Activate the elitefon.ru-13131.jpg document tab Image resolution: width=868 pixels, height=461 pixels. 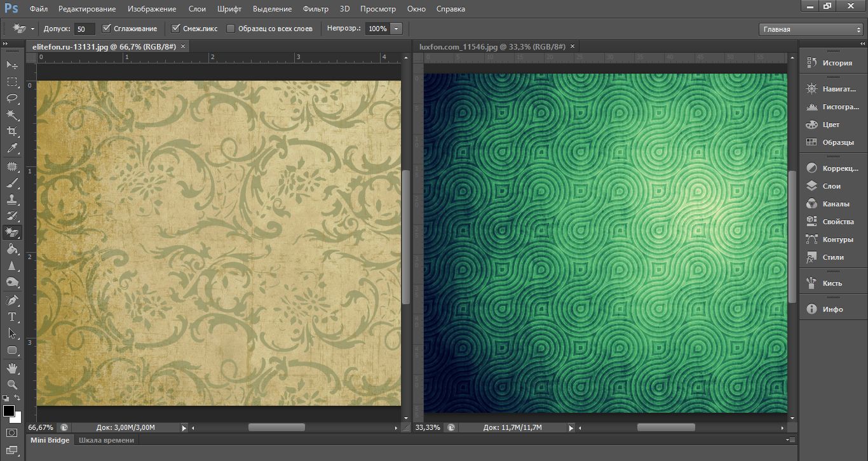tap(105, 46)
